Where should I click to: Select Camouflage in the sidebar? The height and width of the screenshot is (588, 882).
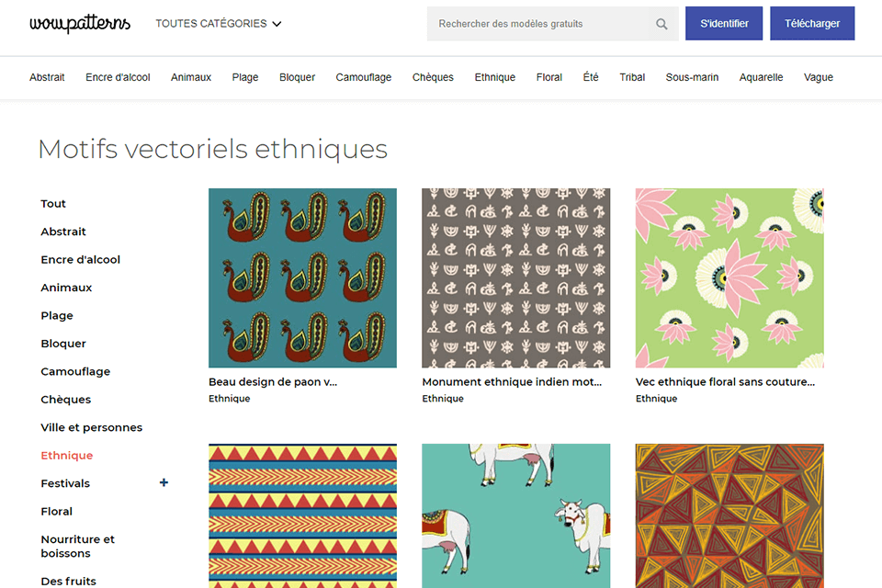75,371
